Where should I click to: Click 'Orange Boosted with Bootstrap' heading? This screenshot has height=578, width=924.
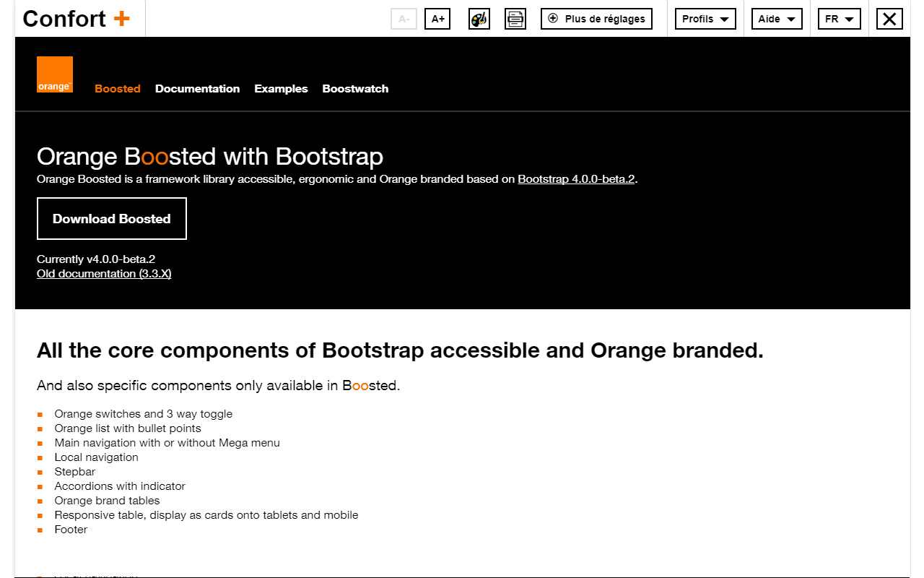[210, 157]
